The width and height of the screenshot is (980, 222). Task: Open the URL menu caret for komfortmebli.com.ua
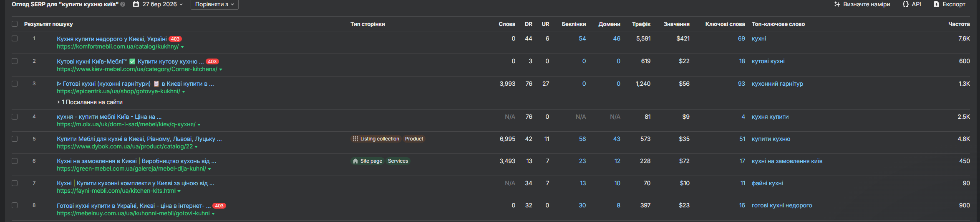[182, 47]
